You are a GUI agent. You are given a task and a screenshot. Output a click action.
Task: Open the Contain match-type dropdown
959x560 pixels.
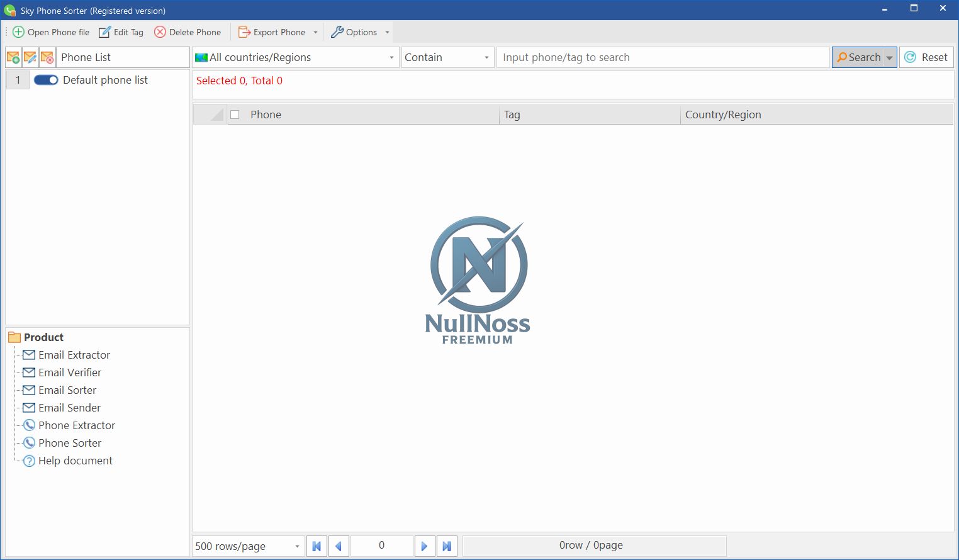click(x=447, y=57)
